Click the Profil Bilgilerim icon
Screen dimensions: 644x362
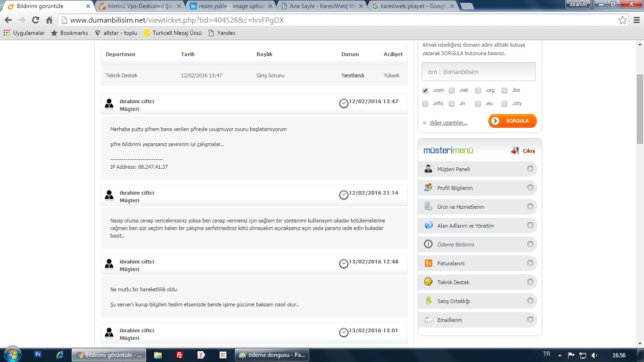click(x=428, y=188)
